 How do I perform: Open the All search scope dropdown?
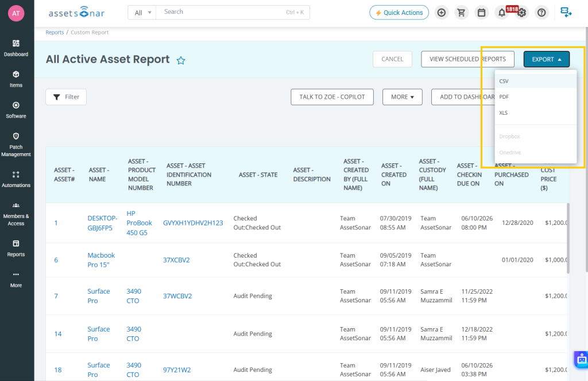point(142,13)
